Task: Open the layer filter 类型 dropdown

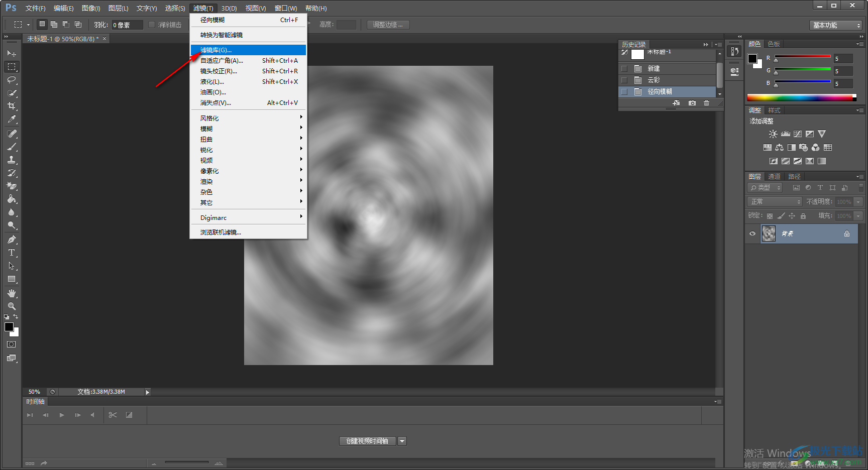Action: tap(765, 187)
